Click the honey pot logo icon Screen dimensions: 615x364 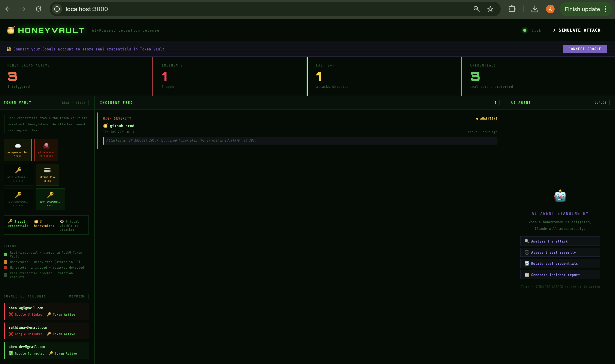click(11, 30)
